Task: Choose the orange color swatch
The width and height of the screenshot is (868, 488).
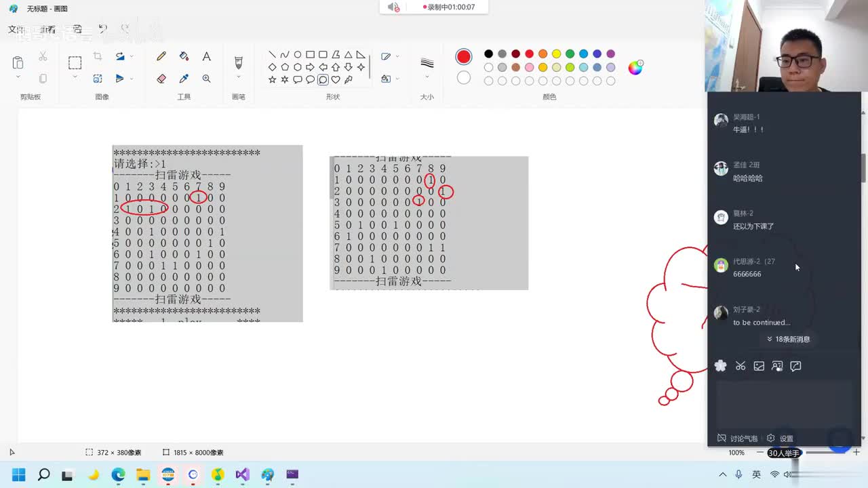Action: tap(542, 54)
